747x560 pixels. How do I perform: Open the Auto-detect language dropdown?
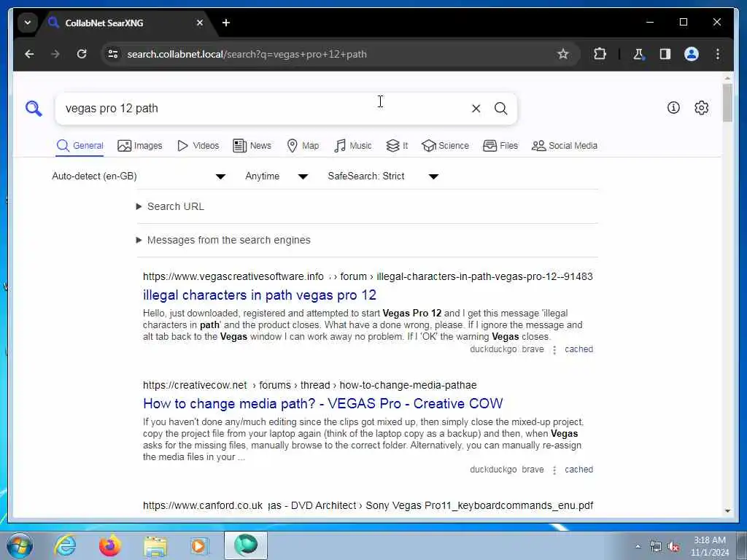click(139, 176)
